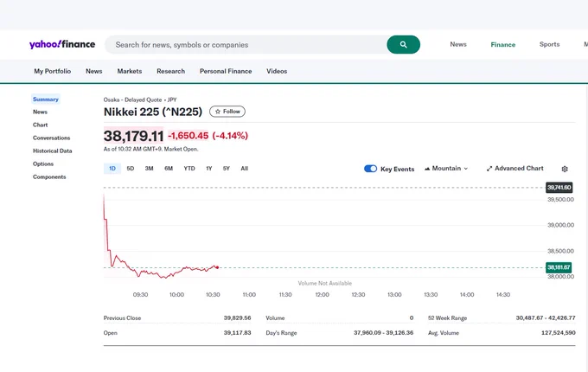Open the Advanced Chart view
Viewport: 588px width, 372px height.
[x=514, y=169]
